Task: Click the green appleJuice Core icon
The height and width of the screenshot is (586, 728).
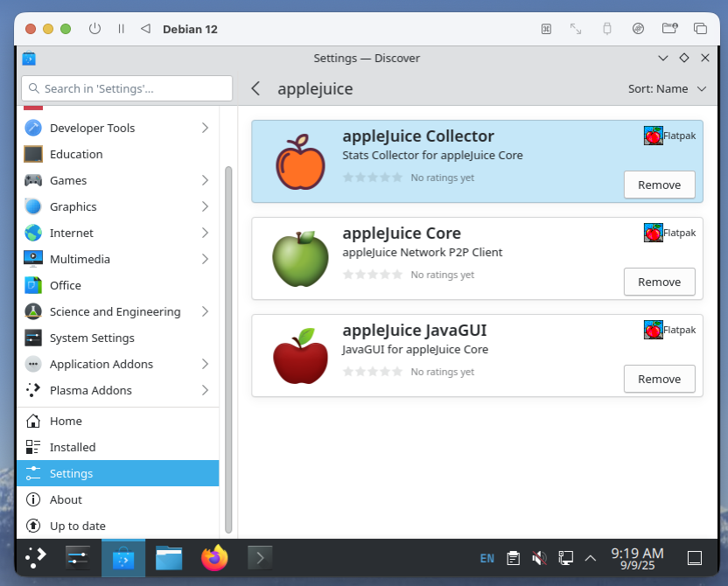Action: (300, 258)
